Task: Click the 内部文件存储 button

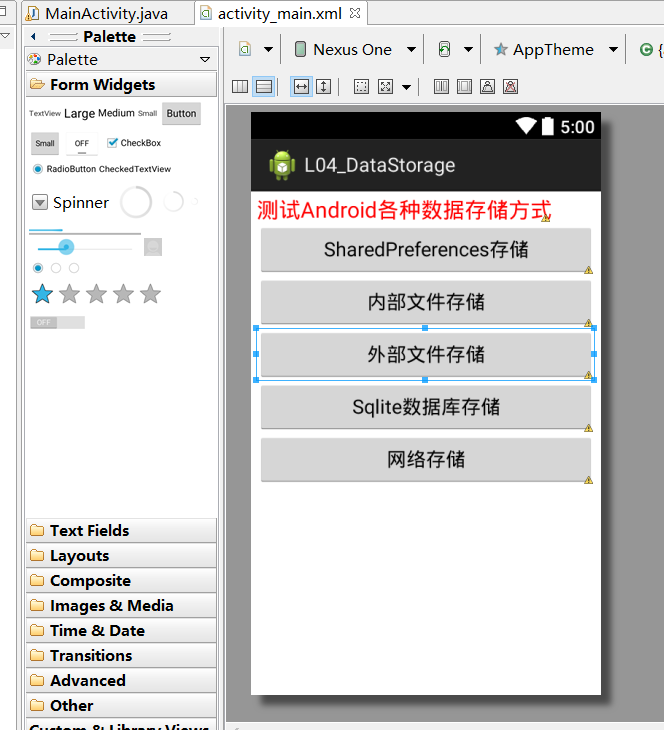Action: (426, 302)
